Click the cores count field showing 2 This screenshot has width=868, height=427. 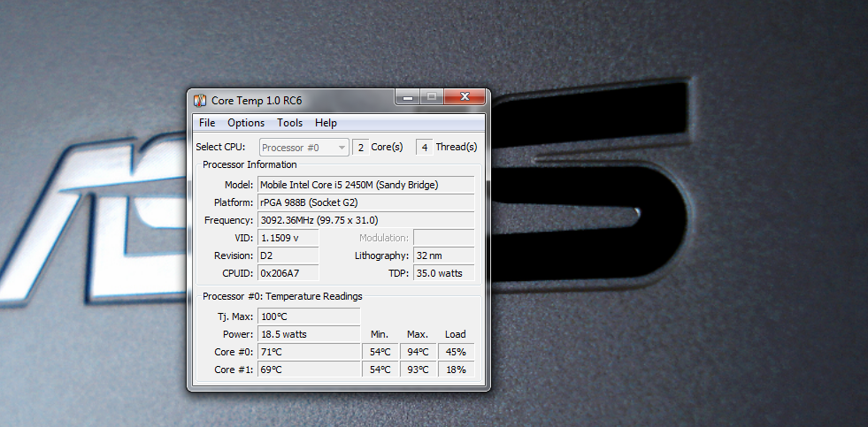point(361,148)
